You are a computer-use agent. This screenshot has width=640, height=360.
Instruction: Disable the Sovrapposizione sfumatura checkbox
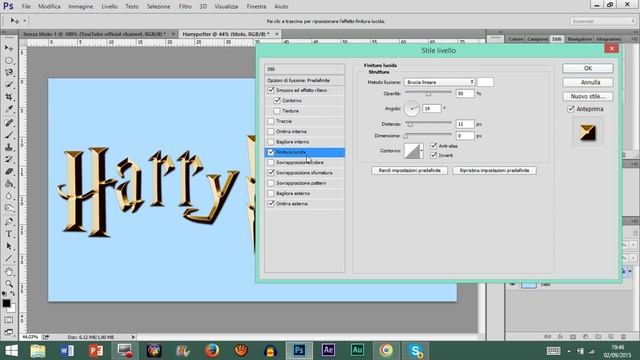coord(271,173)
